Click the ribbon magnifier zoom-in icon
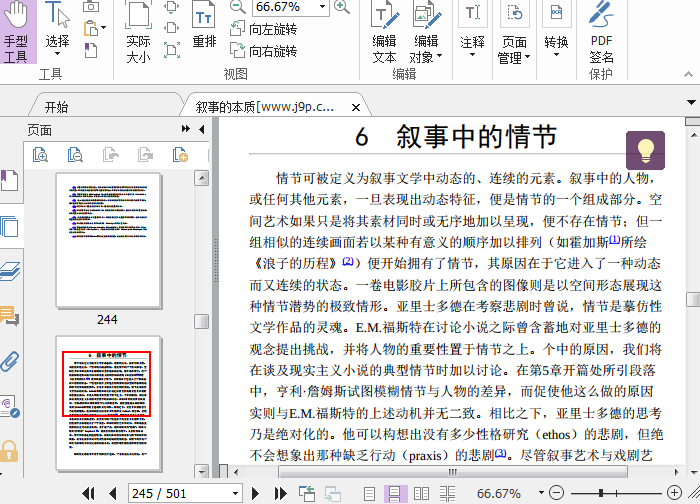 coord(342,6)
